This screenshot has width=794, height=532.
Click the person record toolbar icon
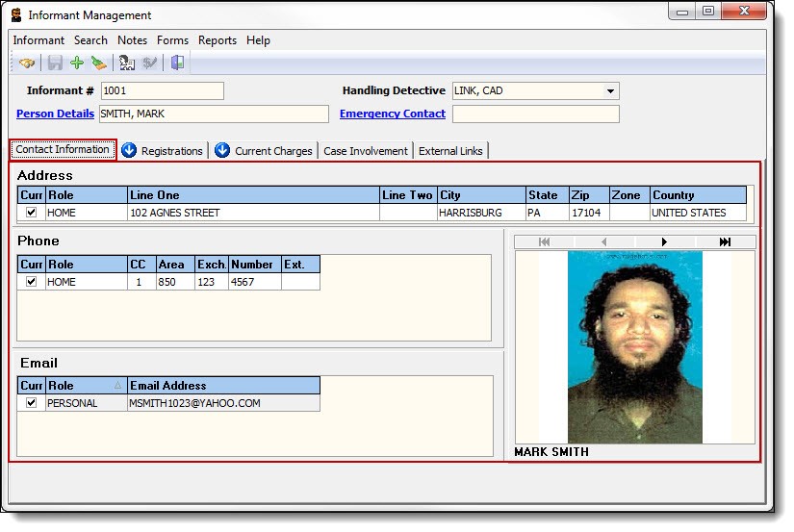coord(126,63)
